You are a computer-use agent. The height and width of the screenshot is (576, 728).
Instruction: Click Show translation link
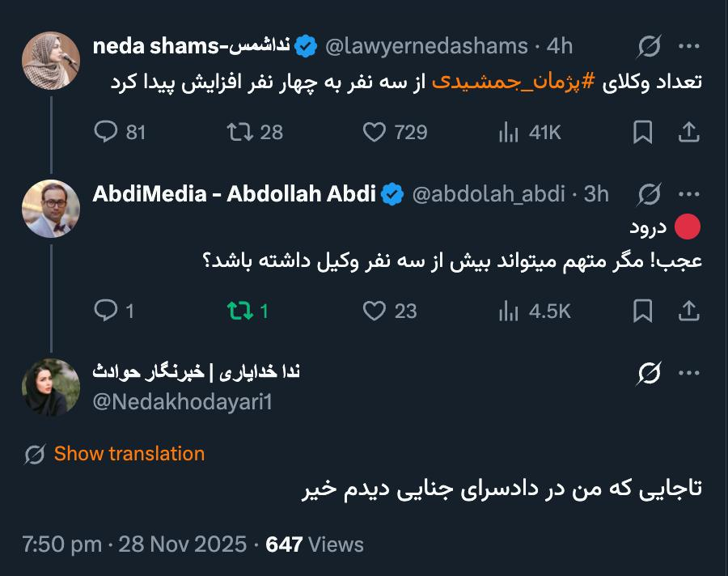click(129, 454)
